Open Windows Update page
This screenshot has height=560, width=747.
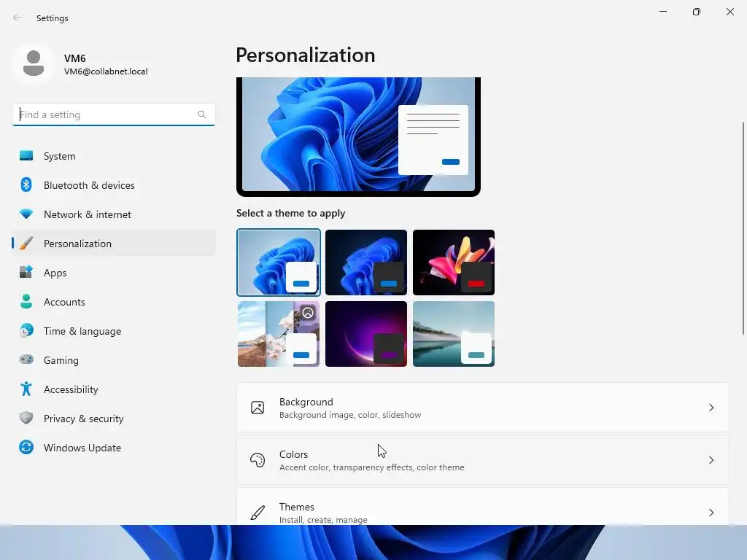[x=114, y=447]
